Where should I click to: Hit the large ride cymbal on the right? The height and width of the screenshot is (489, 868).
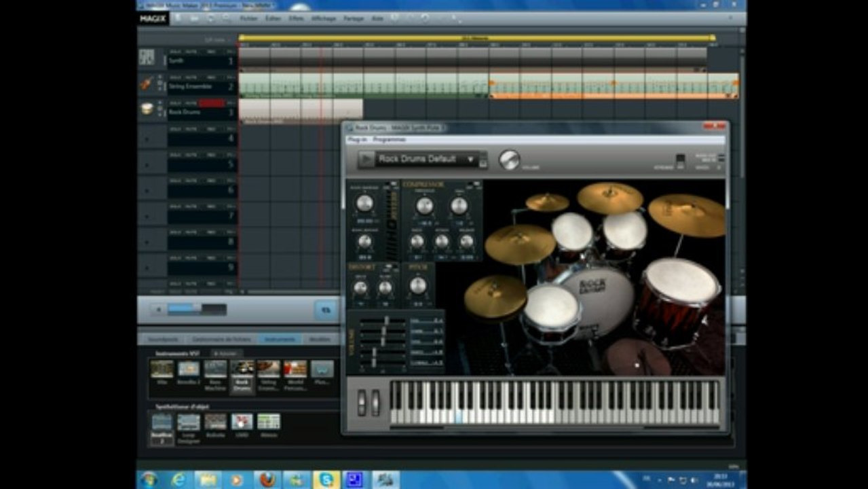(x=687, y=215)
